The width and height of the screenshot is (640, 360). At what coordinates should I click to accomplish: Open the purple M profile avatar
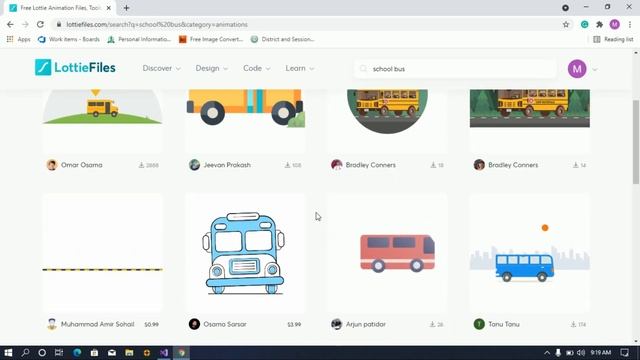pyautogui.click(x=577, y=69)
